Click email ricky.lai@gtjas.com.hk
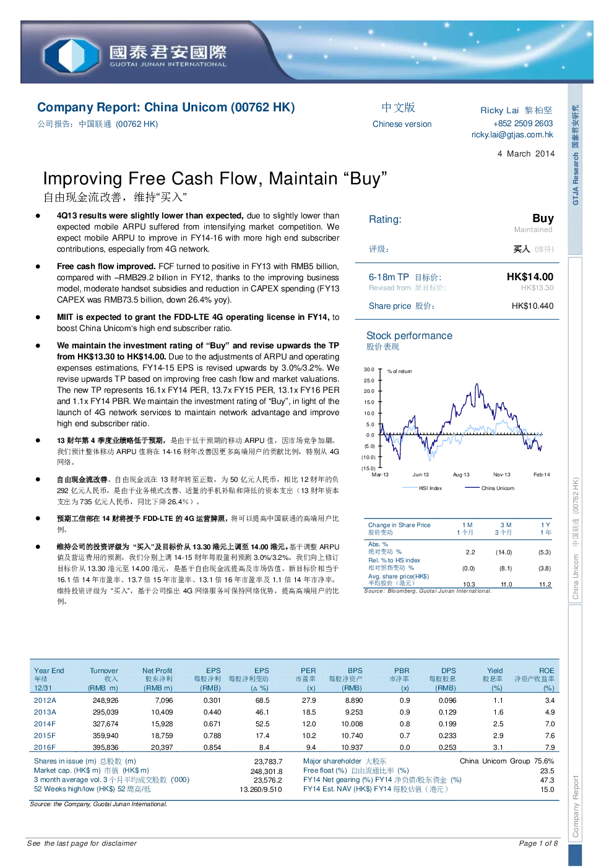614x868 pixels. (512, 134)
